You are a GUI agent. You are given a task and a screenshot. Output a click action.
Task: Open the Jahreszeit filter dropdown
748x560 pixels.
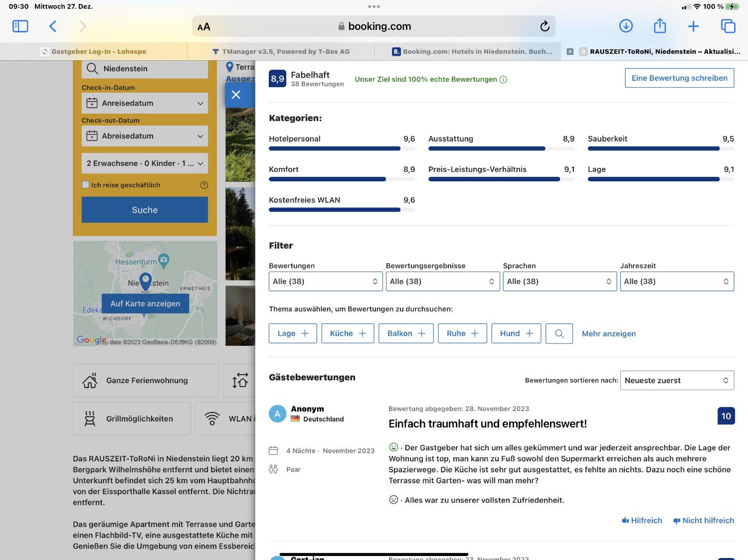(677, 281)
